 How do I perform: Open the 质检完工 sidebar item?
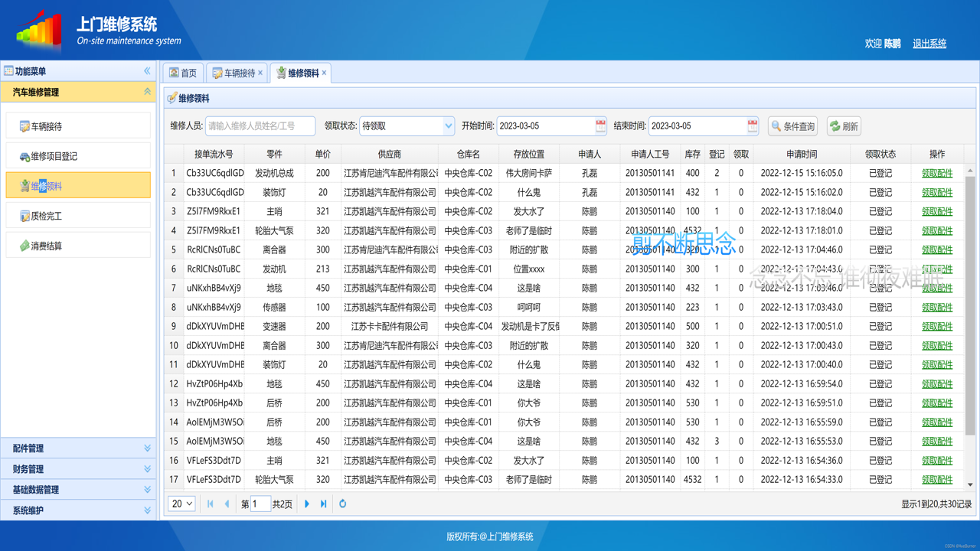(x=78, y=216)
